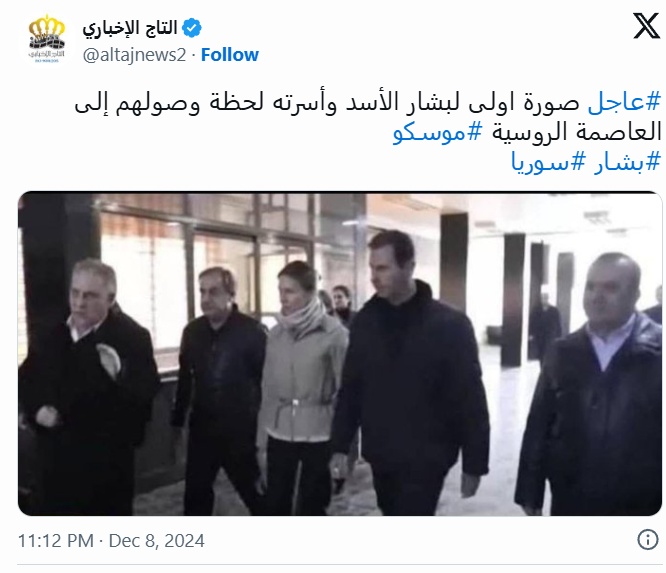Open the التاج الإخباري account name

click(130, 28)
